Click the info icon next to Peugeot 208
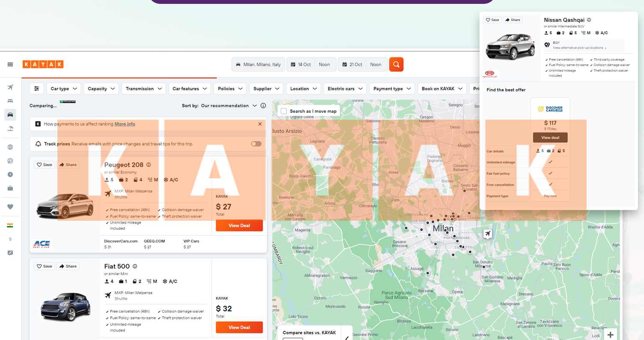Screen dimensions: 644x340 click(149, 165)
